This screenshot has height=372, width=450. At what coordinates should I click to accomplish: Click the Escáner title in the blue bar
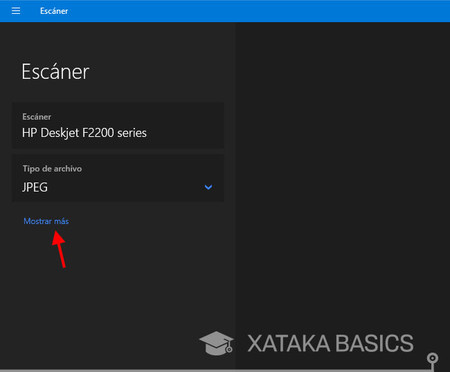54,11
